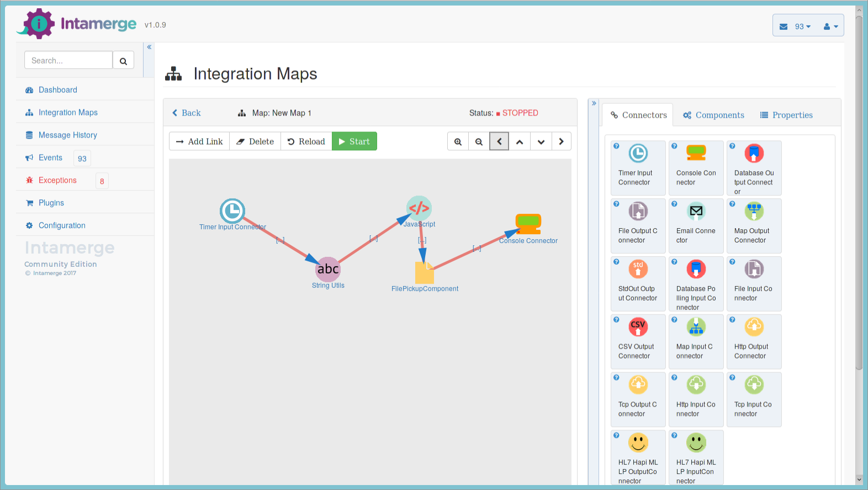
Task: Switch to the Connectors tab
Action: 638,115
